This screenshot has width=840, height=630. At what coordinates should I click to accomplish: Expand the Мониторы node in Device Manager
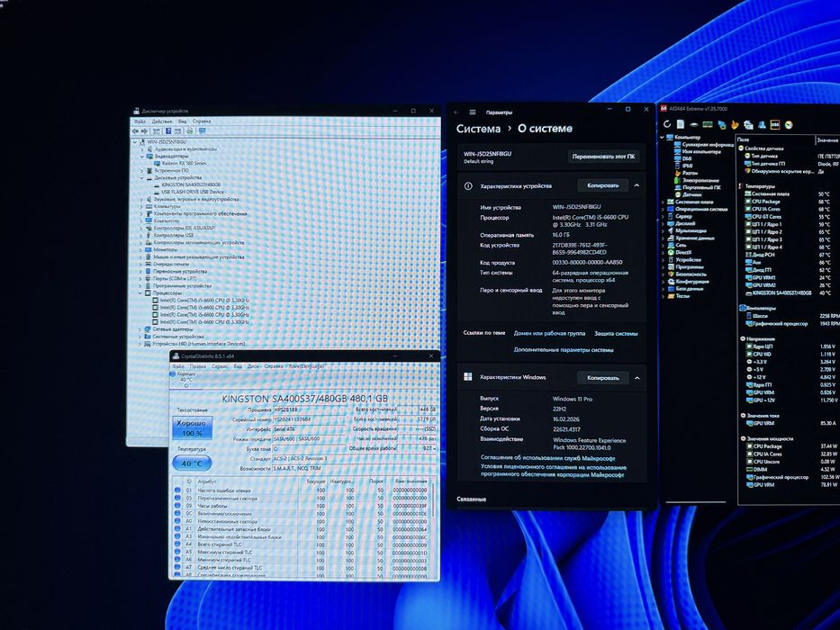140,249
